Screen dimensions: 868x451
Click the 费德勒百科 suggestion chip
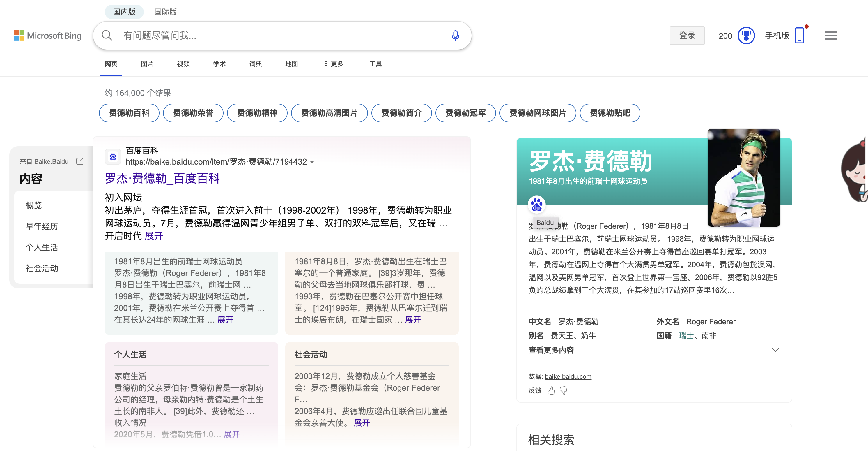(x=129, y=113)
